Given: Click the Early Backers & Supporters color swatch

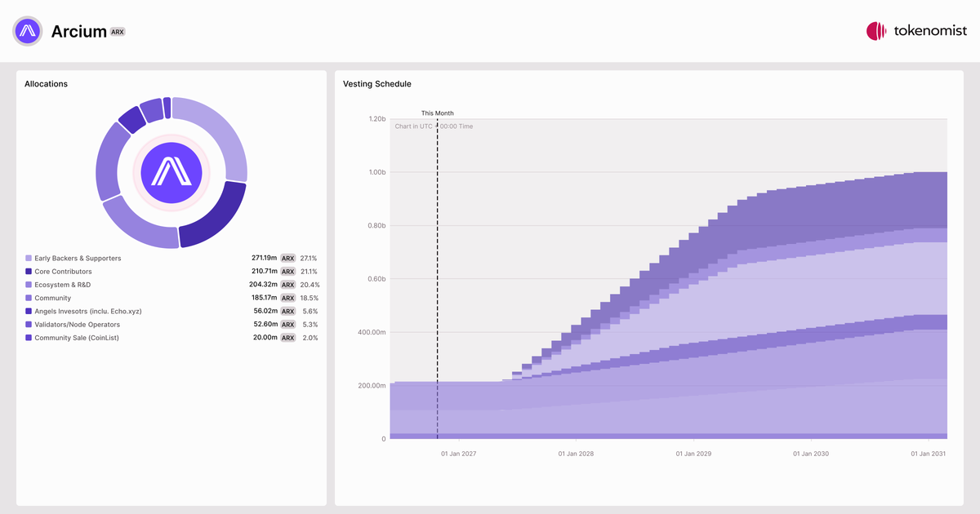Looking at the screenshot, I should pyautogui.click(x=29, y=259).
